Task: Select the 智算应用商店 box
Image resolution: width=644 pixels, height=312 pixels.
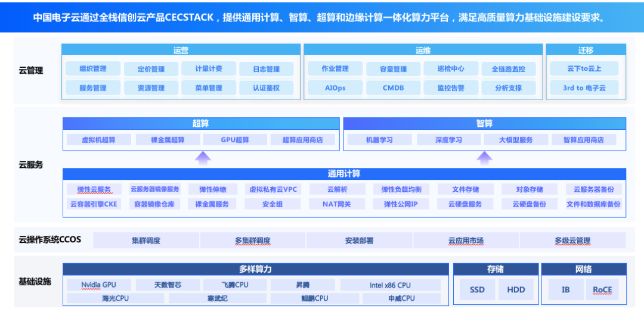Action: [584, 140]
